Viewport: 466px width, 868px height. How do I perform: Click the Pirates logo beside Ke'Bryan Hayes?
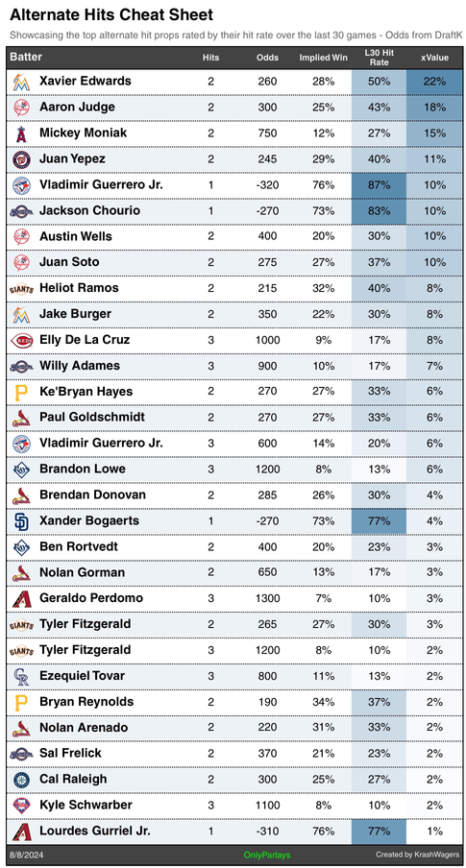[21, 392]
